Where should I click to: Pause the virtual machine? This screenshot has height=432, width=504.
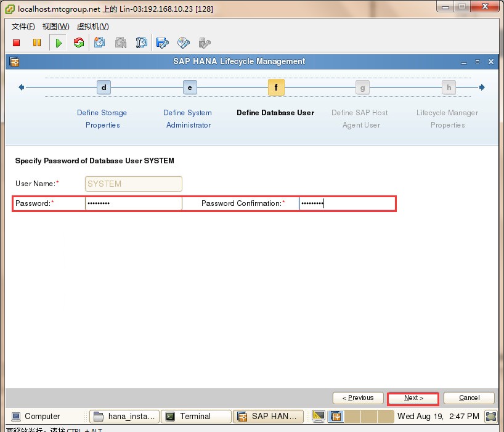[37, 43]
